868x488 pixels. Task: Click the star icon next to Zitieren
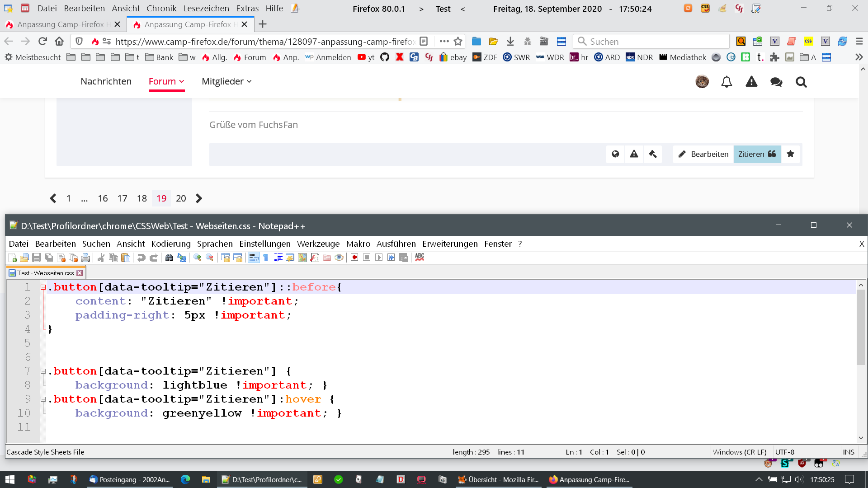tap(790, 154)
